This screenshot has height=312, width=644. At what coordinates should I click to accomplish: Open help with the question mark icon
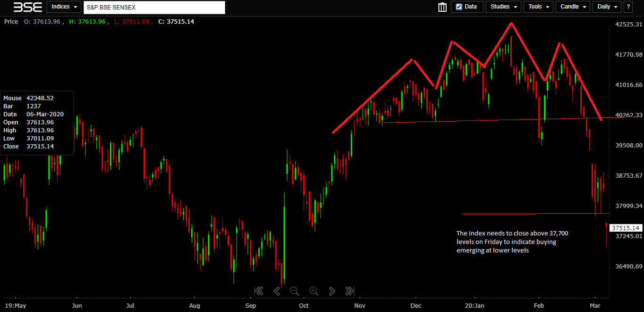click(x=628, y=7)
